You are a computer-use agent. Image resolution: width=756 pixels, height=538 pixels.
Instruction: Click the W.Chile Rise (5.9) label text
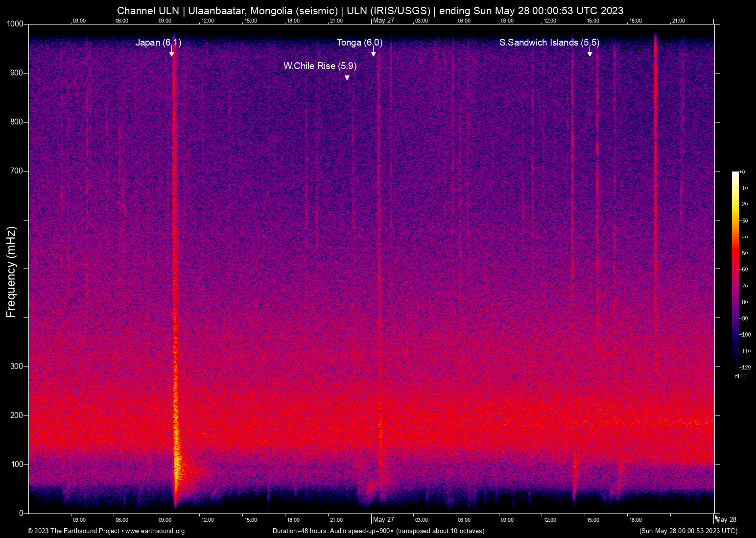320,66
